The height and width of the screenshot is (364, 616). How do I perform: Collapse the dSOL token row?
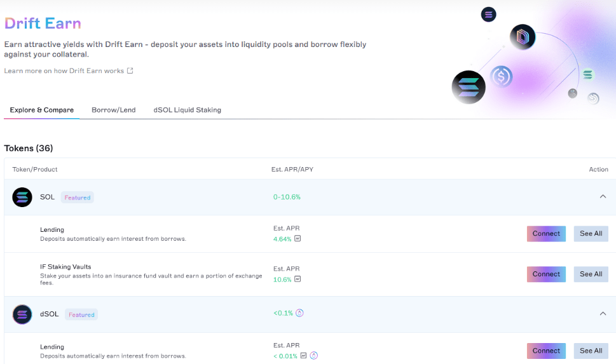pyautogui.click(x=603, y=313)
